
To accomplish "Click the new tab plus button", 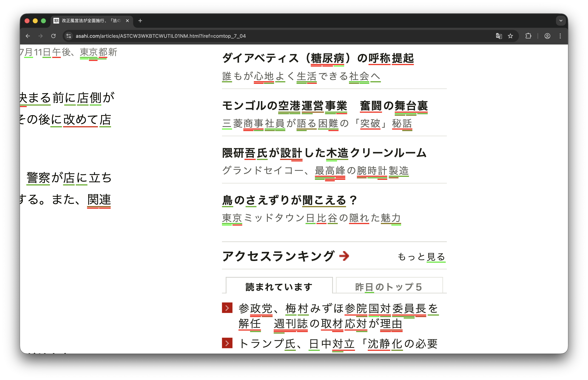I will click(140, 21).
